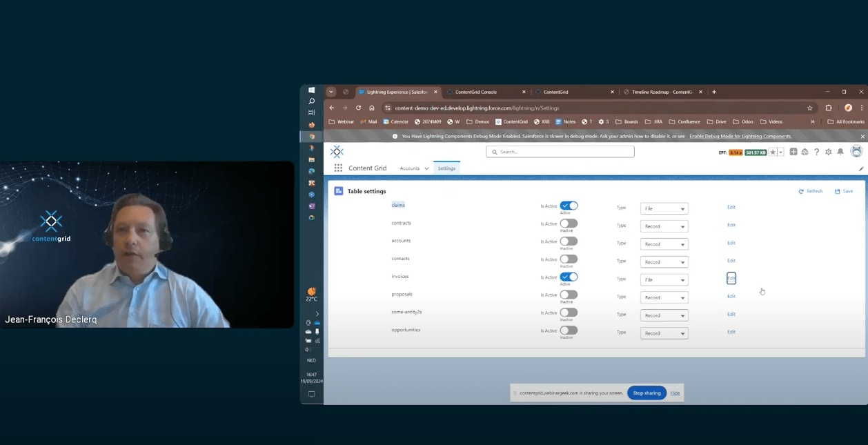Open the user profile avatar

pyautogui.click(x=856, y=152)
